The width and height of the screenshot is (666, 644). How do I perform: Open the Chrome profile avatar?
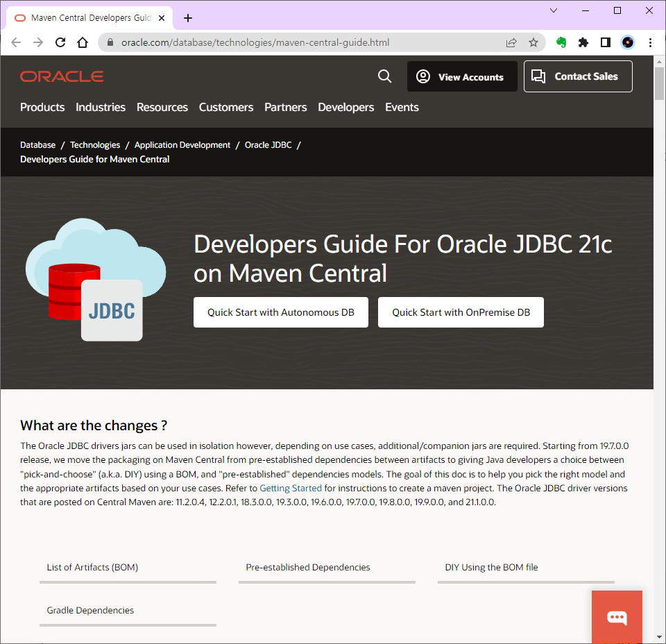628,42
